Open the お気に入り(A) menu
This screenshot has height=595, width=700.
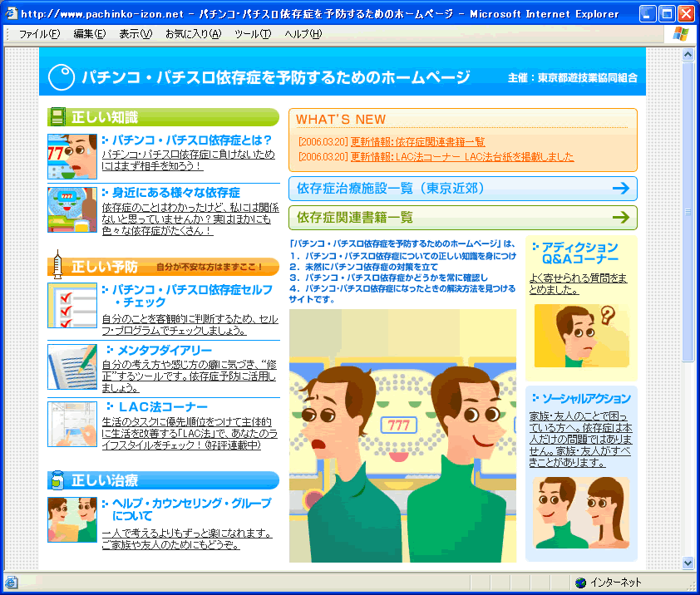193,33
